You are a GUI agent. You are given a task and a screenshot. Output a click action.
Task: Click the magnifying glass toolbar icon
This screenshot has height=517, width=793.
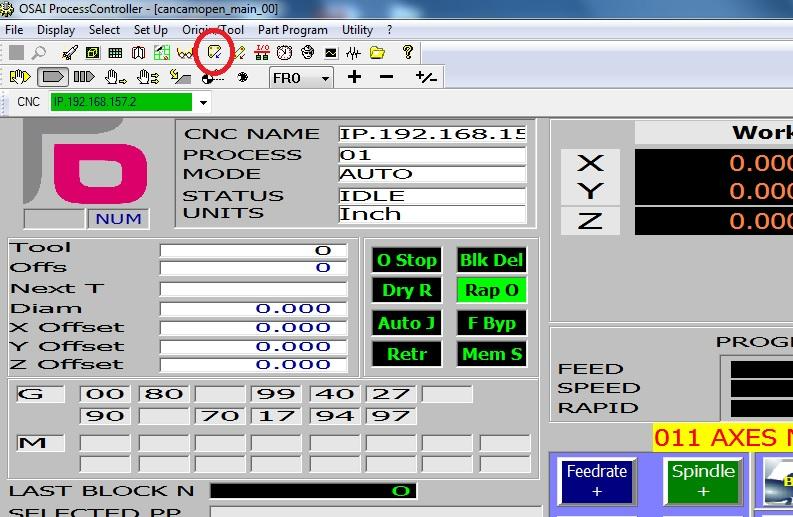tap(39, 52)
